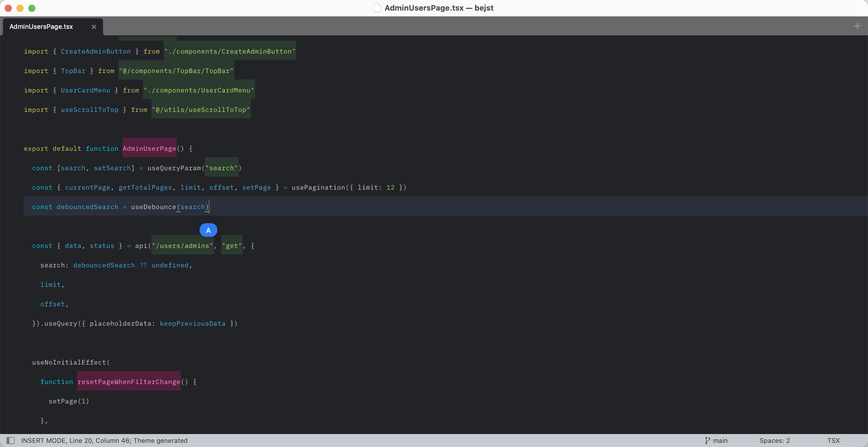Open the Spaces: 2 indentation menu
Screen dimensions: 868x447
(x=774, y=440)
